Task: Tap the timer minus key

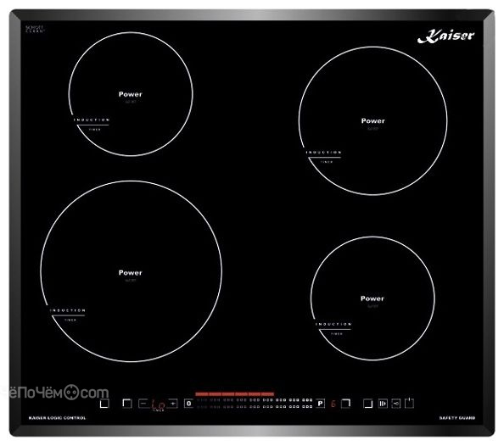Action: coord(143,404)
